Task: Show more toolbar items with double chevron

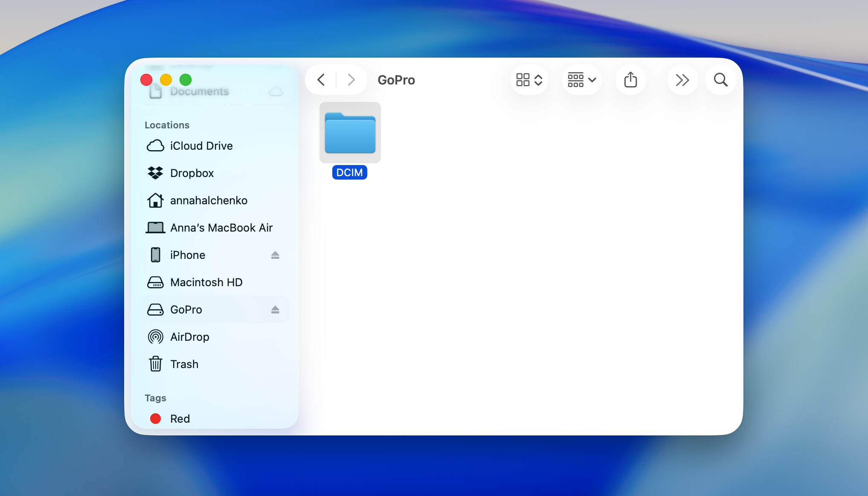Action: (682, 80)
